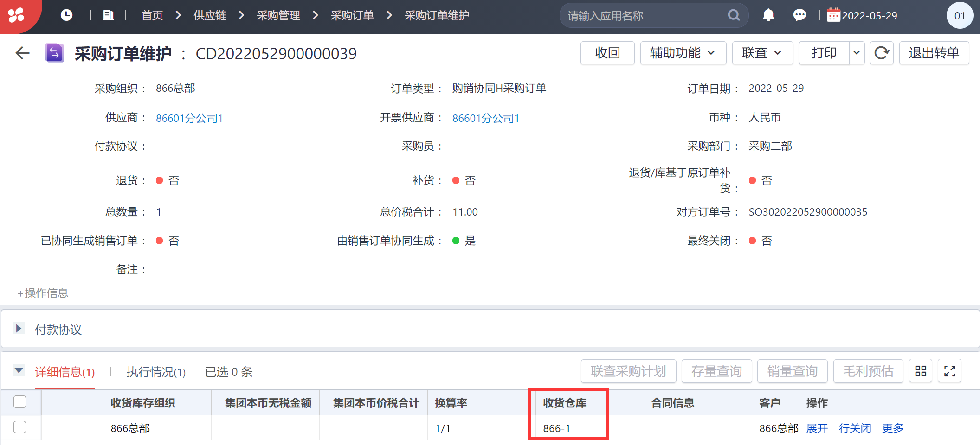This screenshot has width=980, height=445.
Task: Go to 采购管理 in the breadcrumb
Action: click(x=278, y=15)
